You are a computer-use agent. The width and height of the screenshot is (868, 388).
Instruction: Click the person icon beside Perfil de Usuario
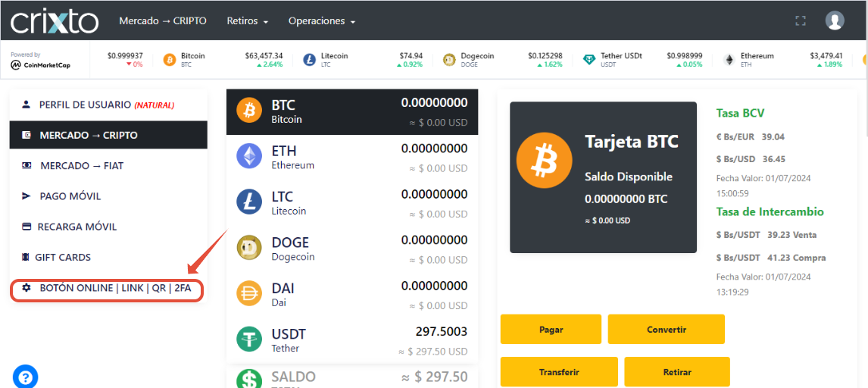[26, 104]
